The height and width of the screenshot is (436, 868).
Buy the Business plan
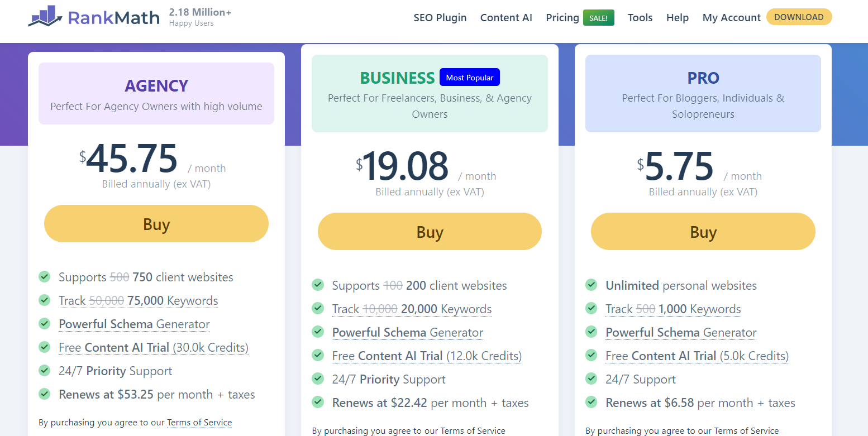pos(430,232)
